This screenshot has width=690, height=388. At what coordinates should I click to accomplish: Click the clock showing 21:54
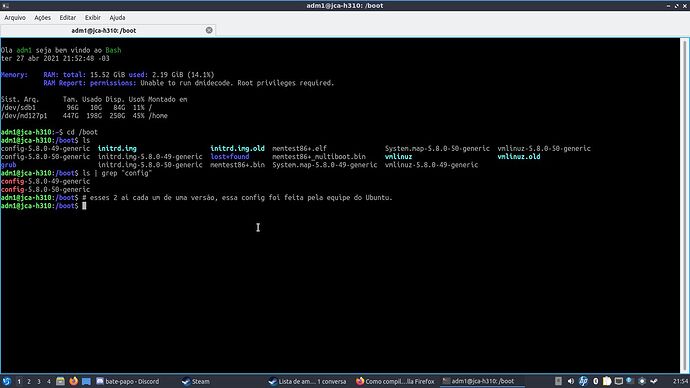(x=680, y=381)
